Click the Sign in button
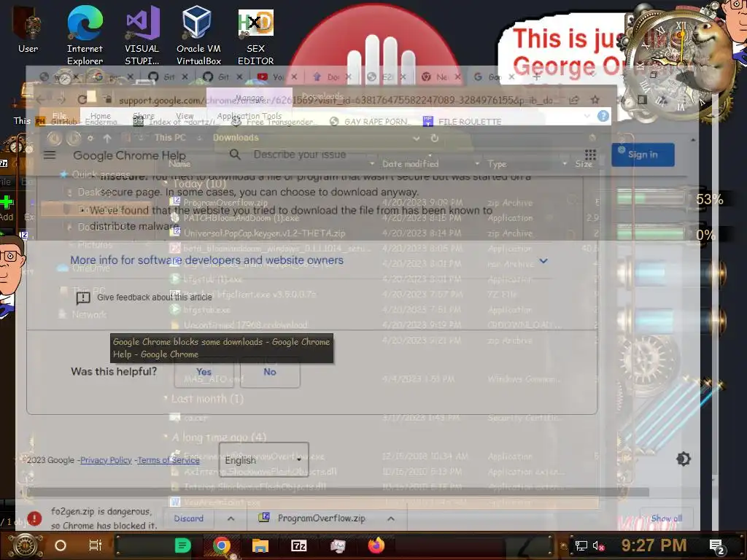747x560 pixels. tap(643, 155)
